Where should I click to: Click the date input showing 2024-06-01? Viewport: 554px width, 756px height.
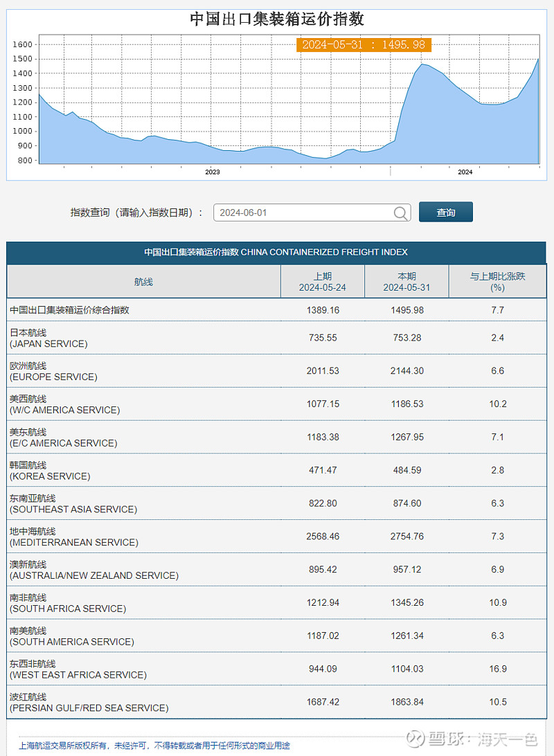click(298, 213)
